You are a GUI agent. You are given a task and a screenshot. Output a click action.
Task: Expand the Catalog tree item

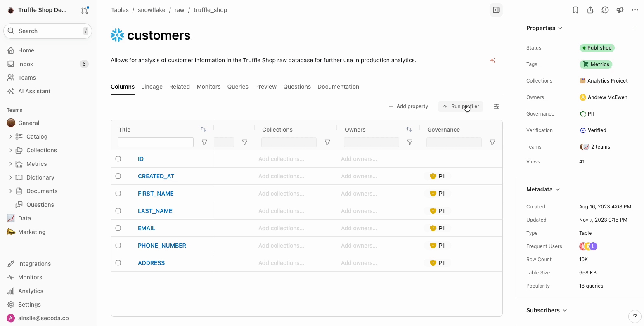[10, 137]
